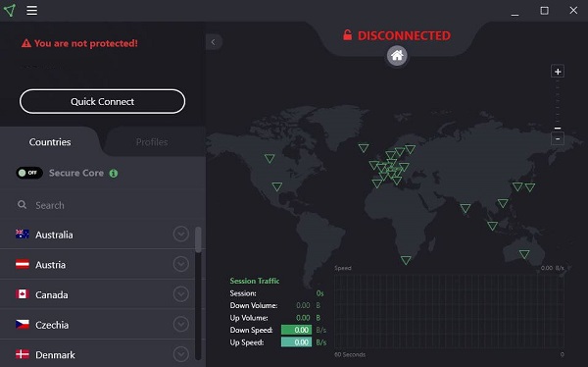This screenshot has height=367, width=588.
Task: Click the Up Speed value box
Action: click(296, 342)
